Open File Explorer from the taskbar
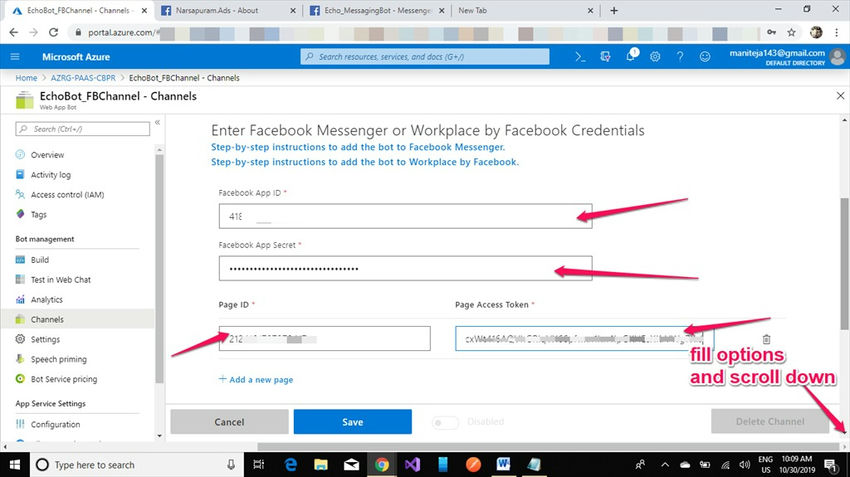This screenshot has height=477, width=850. (321, 465)
